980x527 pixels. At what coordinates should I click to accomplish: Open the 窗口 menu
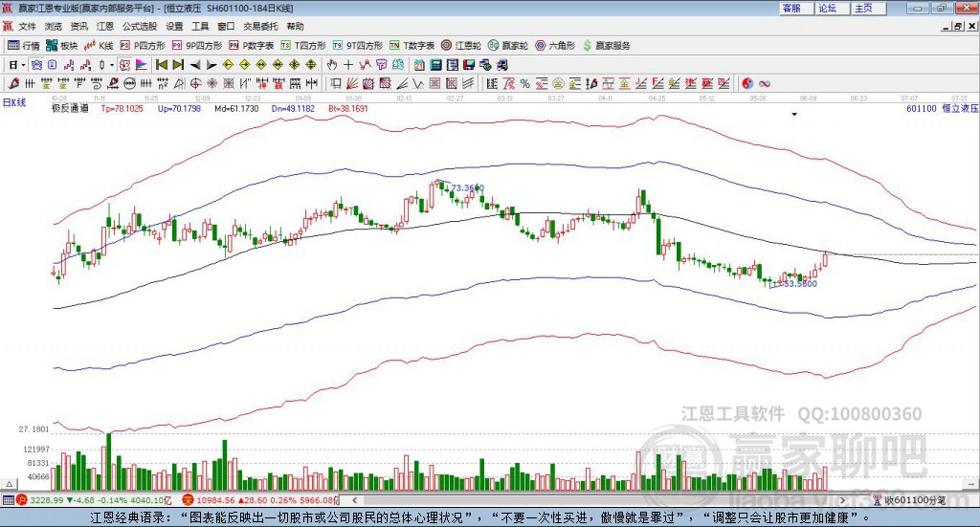pyautogui.click(x=226, y=26)
